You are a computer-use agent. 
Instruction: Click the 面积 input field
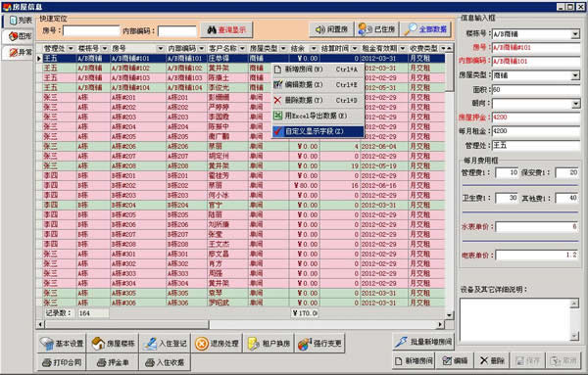tap(536, 90)
